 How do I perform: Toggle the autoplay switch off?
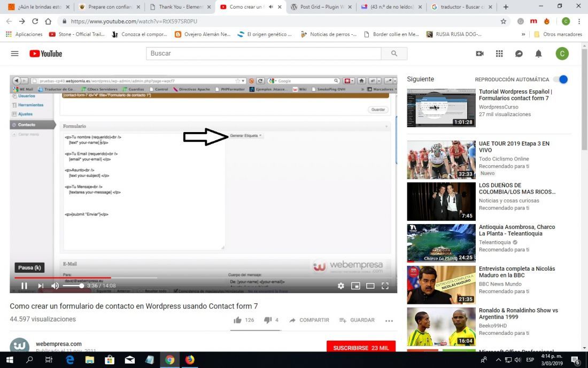pyautogui.click(x=561, y=80)
